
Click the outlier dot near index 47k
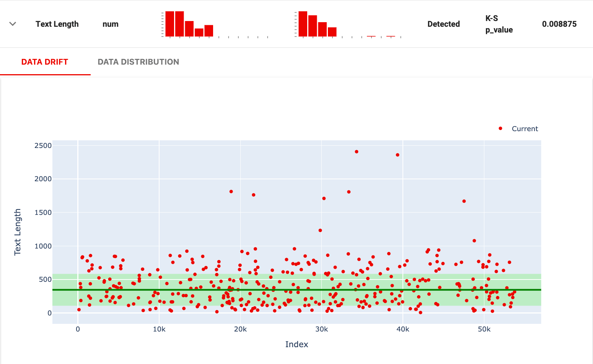point(464,200)
